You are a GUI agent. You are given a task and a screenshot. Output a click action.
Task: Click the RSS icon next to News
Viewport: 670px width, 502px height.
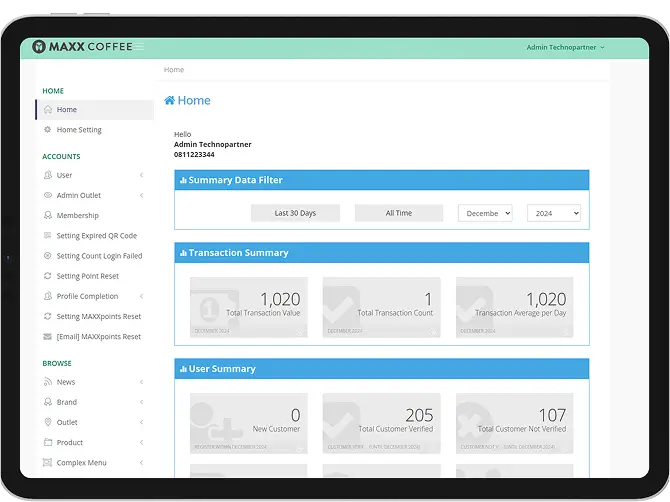click(x=48, y=382)
